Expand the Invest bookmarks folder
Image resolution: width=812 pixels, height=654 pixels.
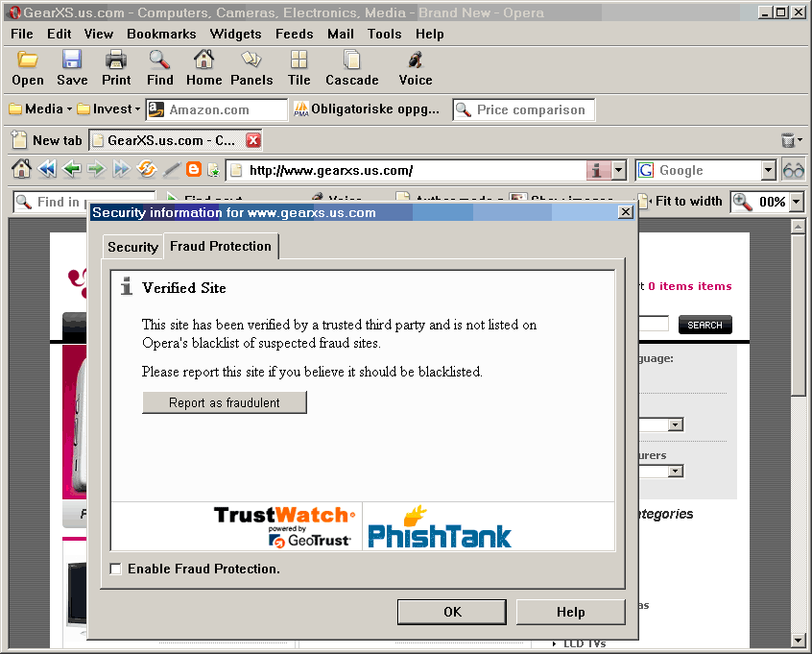[108, 109]
